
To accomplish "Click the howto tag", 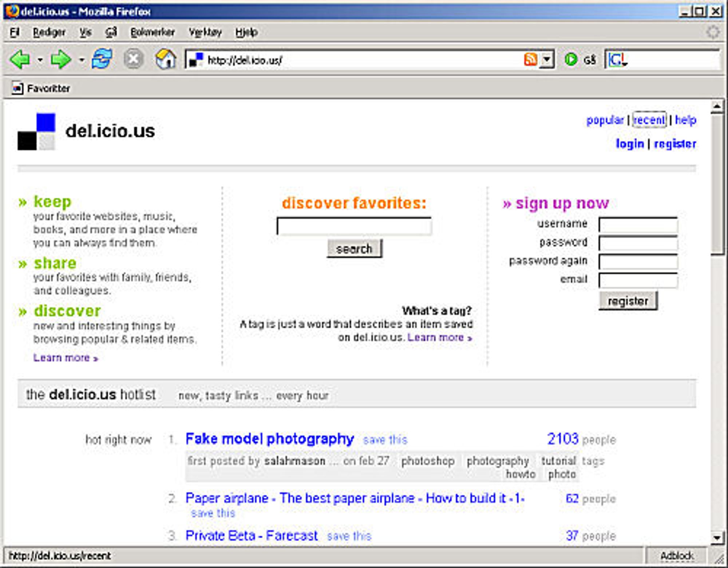I will (521, 474).
